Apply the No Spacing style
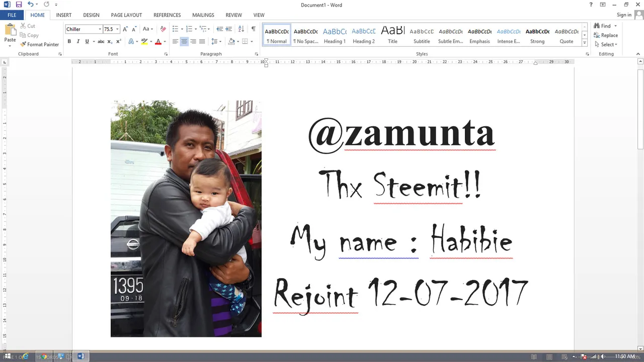The image size is (644, 362). tap(306, 36)
